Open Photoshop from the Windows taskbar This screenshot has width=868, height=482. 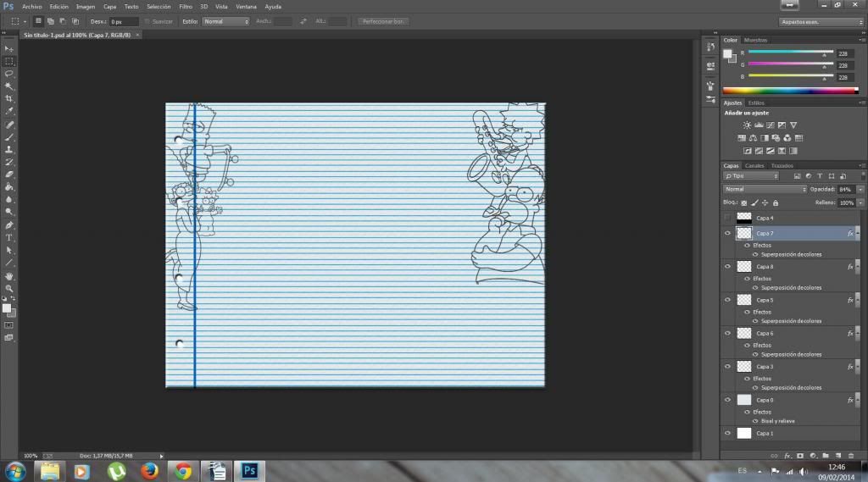(250, 470)
